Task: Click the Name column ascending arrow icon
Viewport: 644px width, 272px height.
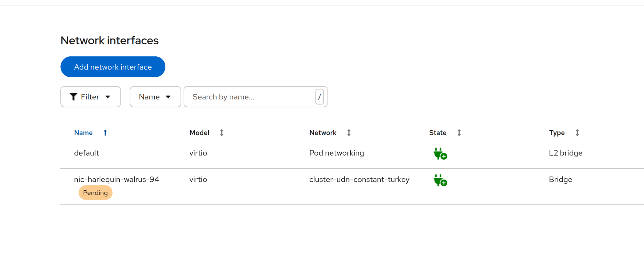Action: [105, 133]
